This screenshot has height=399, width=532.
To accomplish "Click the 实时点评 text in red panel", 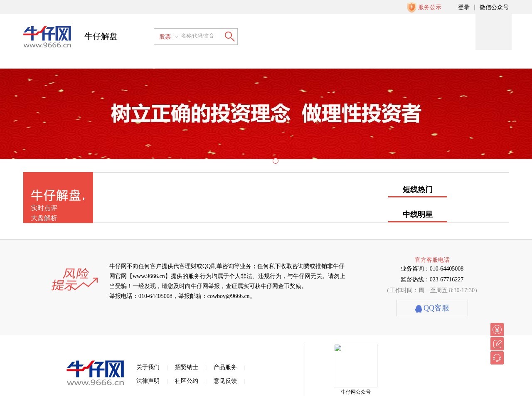I will coord(44,208).
